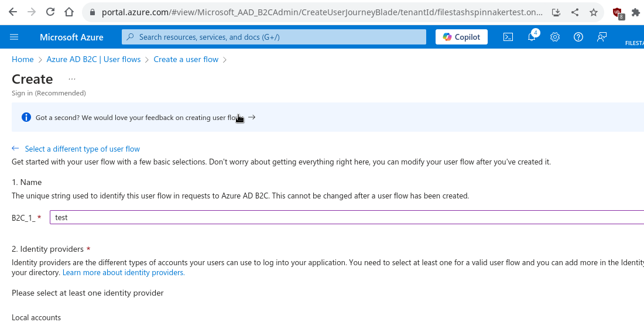Bookmark this page with the star icon
644x322 pixels.
point(594,12)
